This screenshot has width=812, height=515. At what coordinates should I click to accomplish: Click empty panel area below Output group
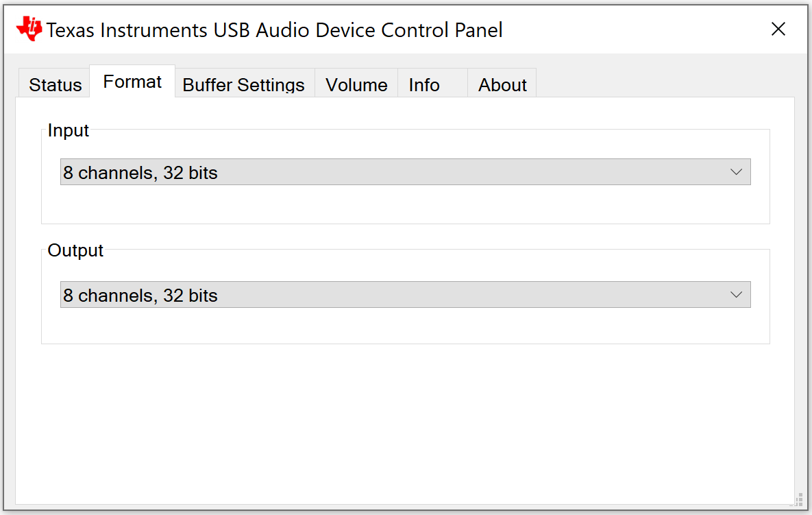[x=404, y=418]
